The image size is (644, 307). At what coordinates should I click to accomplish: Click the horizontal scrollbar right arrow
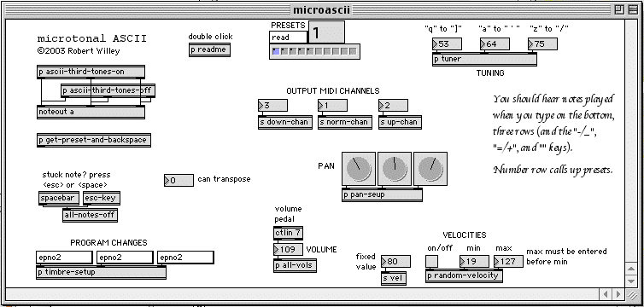click(x=618, y=294)
